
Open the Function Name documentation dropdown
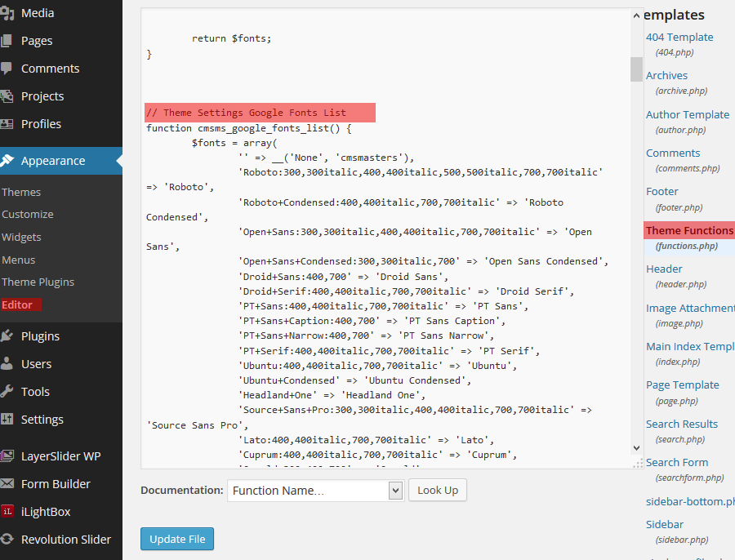(315, 491)
